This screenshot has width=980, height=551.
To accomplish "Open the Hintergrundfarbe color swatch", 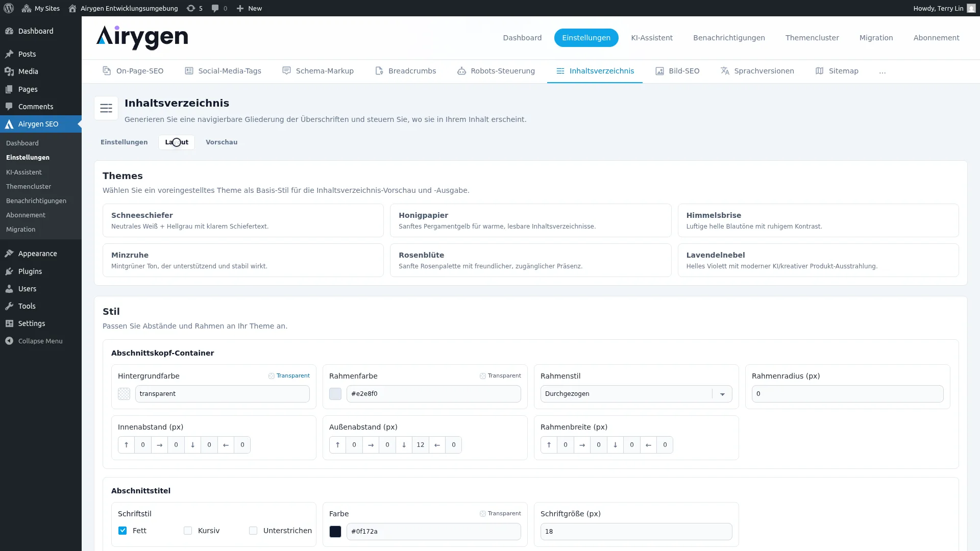I will click(124, 394).
